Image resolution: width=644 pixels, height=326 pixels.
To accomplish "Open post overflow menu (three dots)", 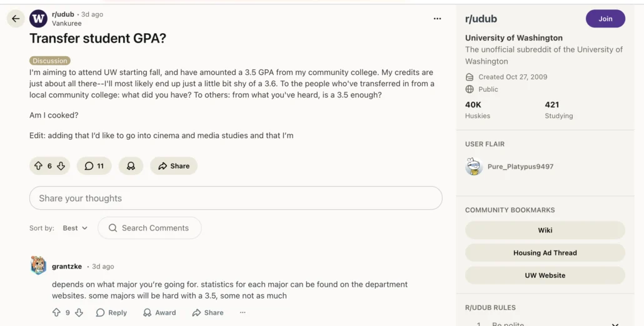I will click(x=437, y=19).
